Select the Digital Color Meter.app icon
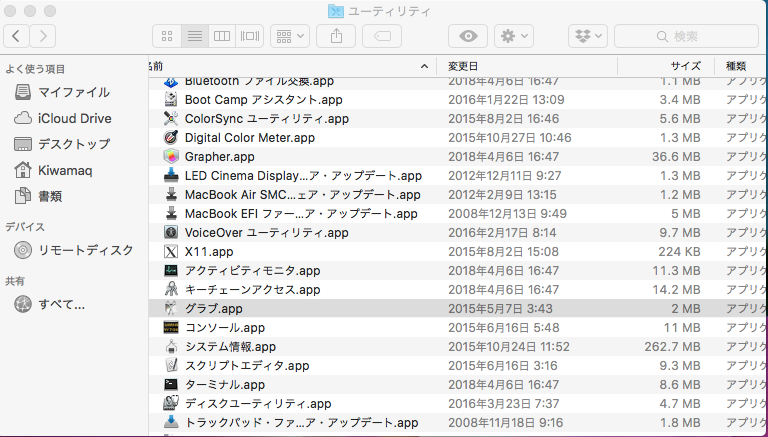Image resolution: width=768 pixels, height=437 pixels. [170, 138]
